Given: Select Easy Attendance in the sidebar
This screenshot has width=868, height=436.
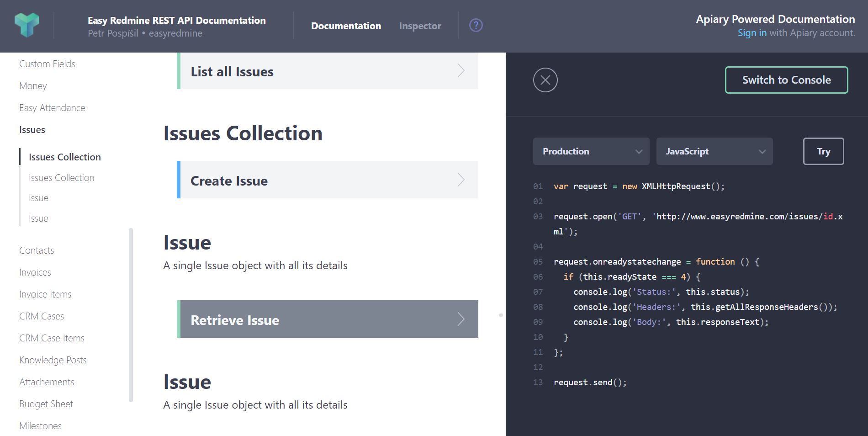Looking at the screenshot, I should point(52,108).
